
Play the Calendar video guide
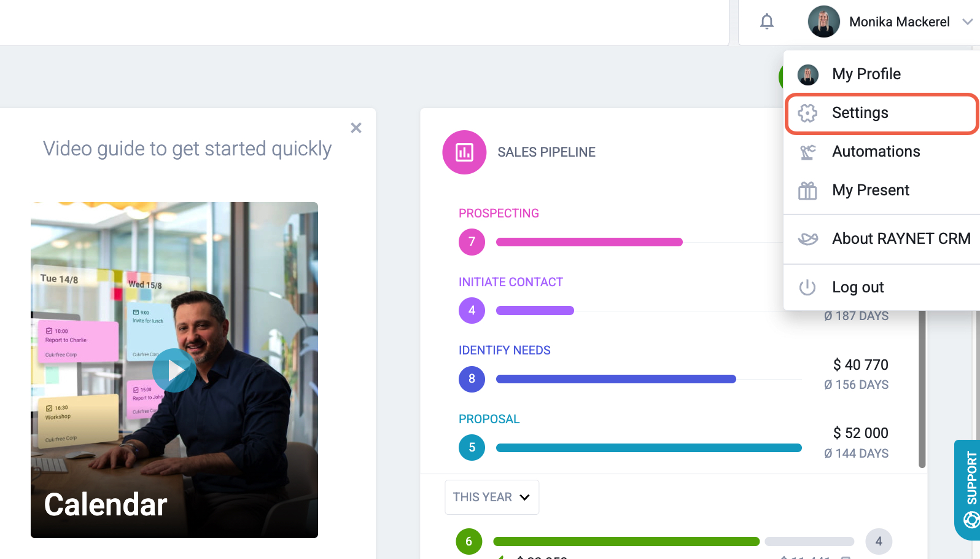174,370
